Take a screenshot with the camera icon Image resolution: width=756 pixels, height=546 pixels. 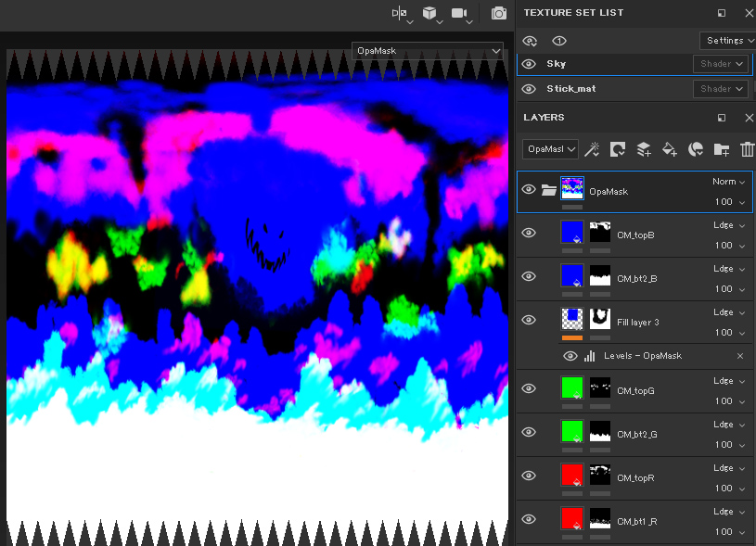point(499,13)
